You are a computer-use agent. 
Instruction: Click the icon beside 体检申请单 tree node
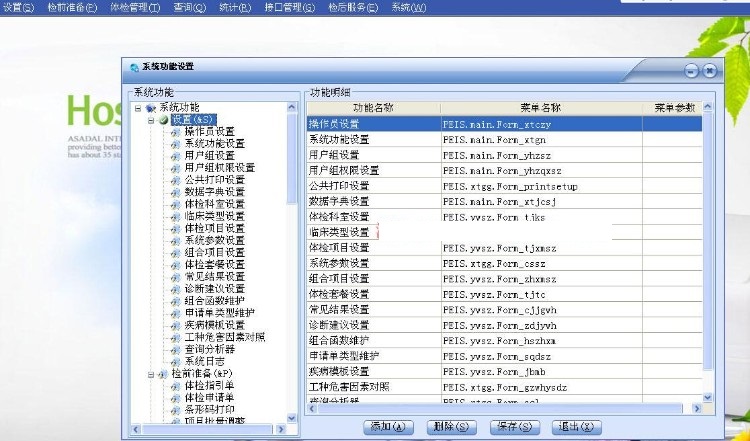(x=176, y=398)
